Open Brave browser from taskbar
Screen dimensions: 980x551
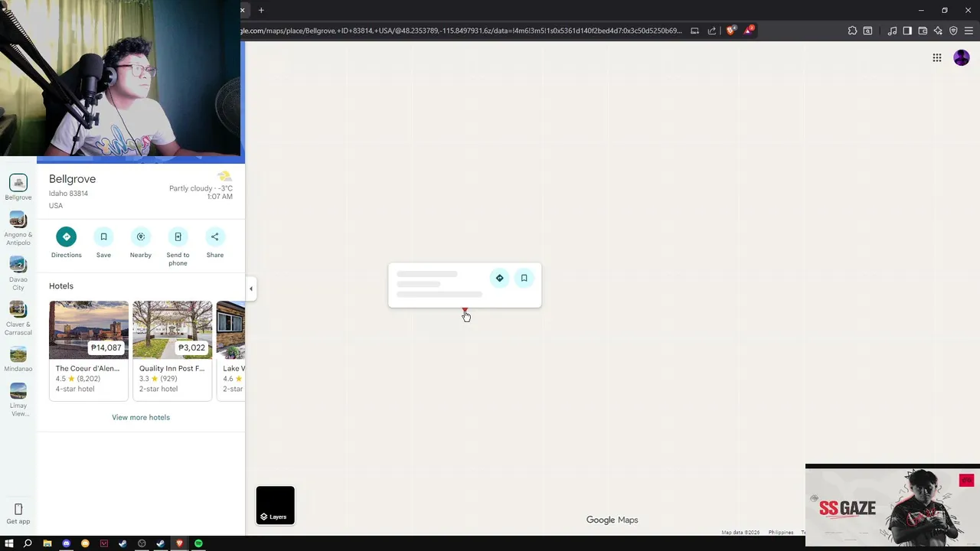180,543
